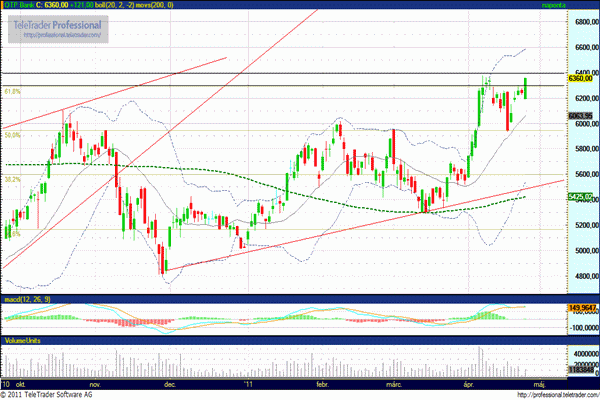Click the OTP Bank symbol label
Screen dimensions: 600x400
click(x=22, y=5)
